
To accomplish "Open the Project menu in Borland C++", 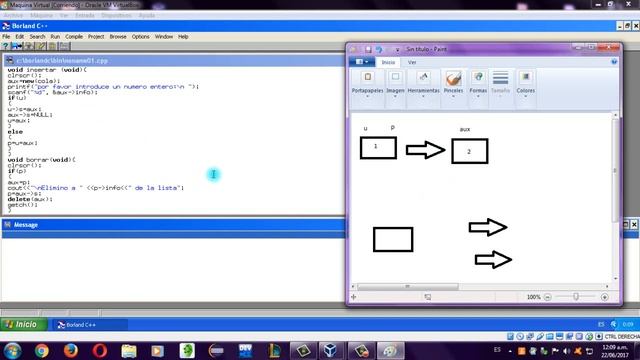I will (x=96, y=37).
